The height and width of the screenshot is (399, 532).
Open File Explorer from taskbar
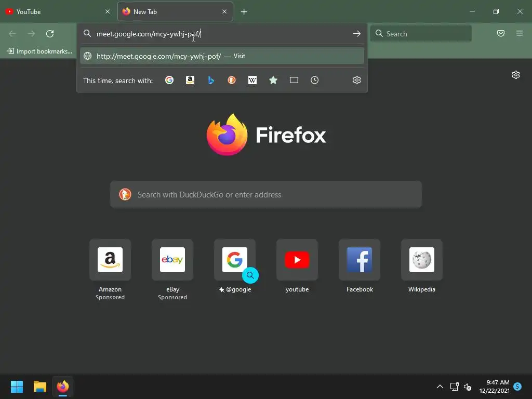[x=39, y=387]
